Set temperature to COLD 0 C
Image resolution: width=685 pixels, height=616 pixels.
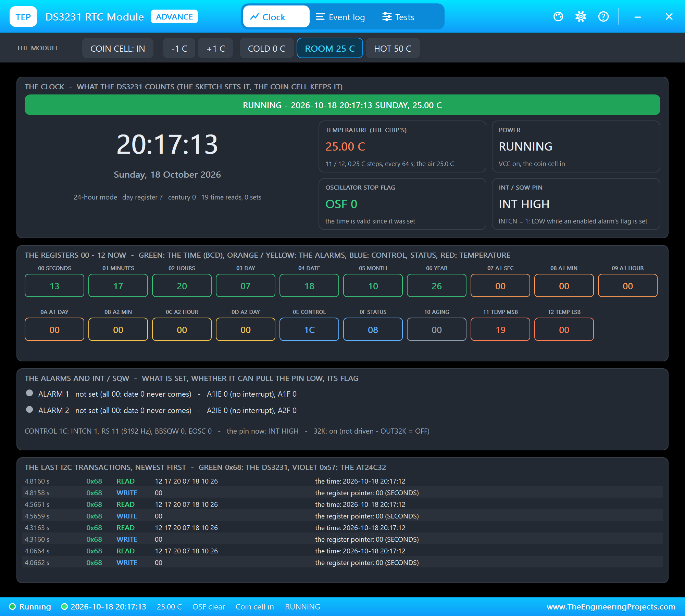[x=266, y=48]
